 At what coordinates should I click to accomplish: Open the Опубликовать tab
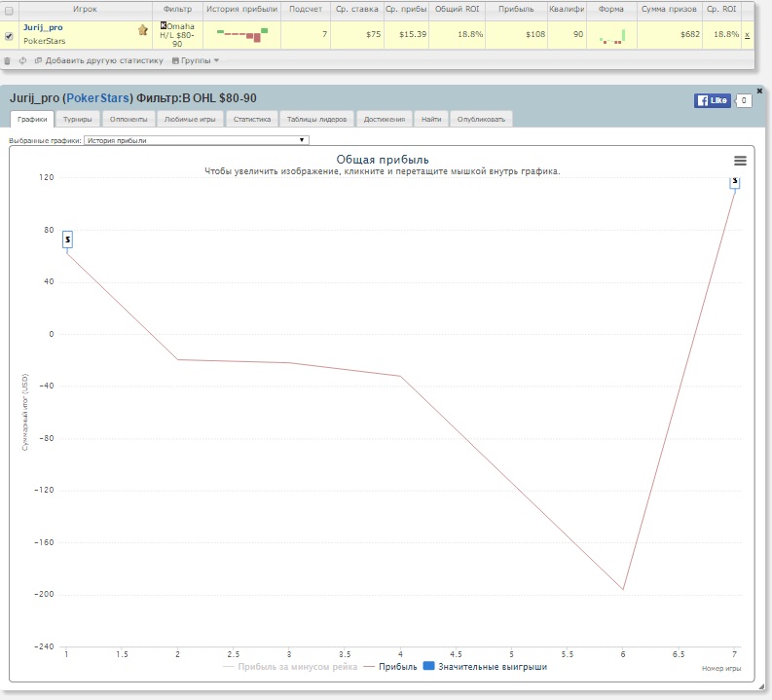481,119
